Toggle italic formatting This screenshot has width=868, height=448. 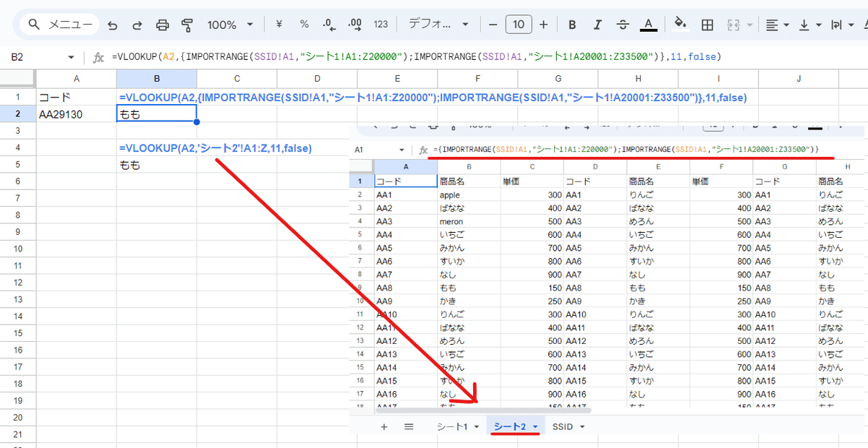click(x=597, y=25)
